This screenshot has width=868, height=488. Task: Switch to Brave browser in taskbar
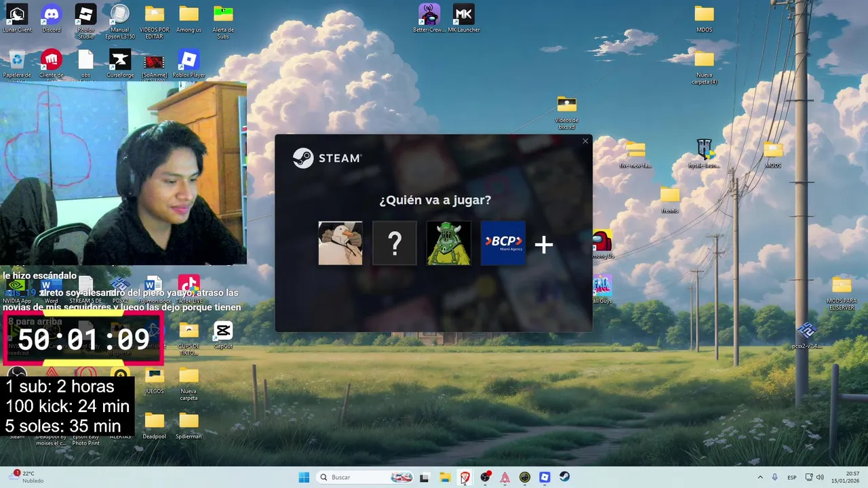465,477
